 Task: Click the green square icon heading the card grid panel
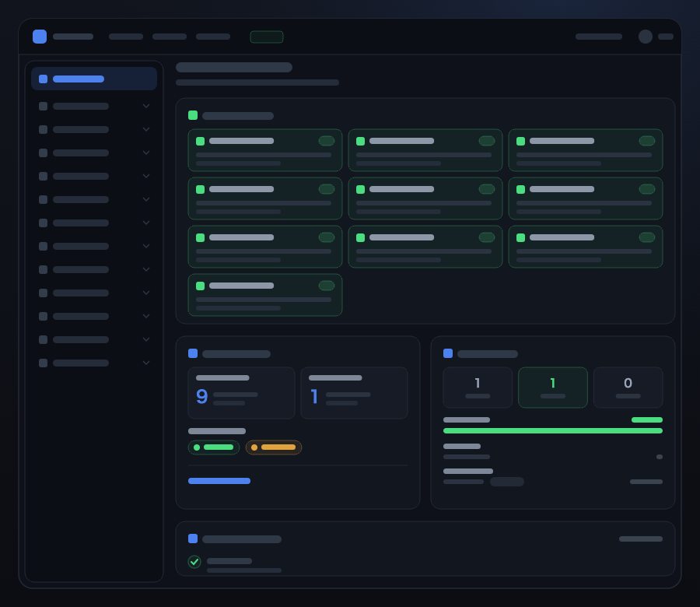click(x=193, y=115)
